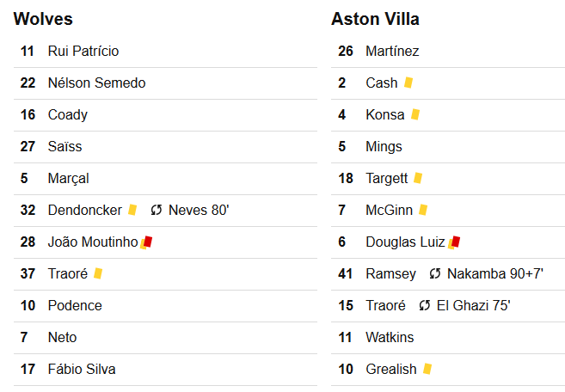
Task: Select the Wolves team heading
Action: (43, 19)
